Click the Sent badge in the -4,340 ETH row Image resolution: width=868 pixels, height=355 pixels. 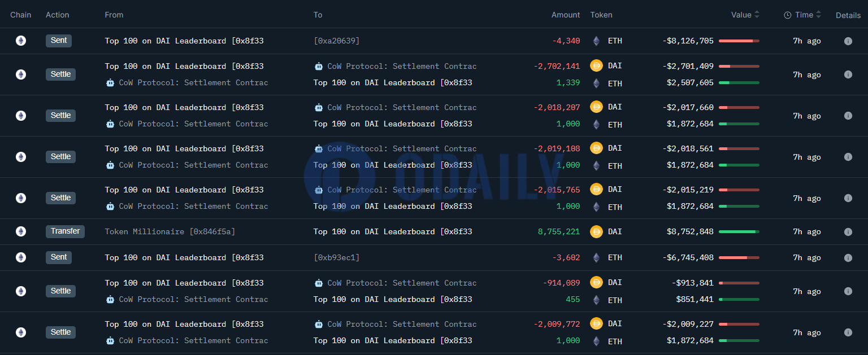pyautogui.click(x=59, y=41)
